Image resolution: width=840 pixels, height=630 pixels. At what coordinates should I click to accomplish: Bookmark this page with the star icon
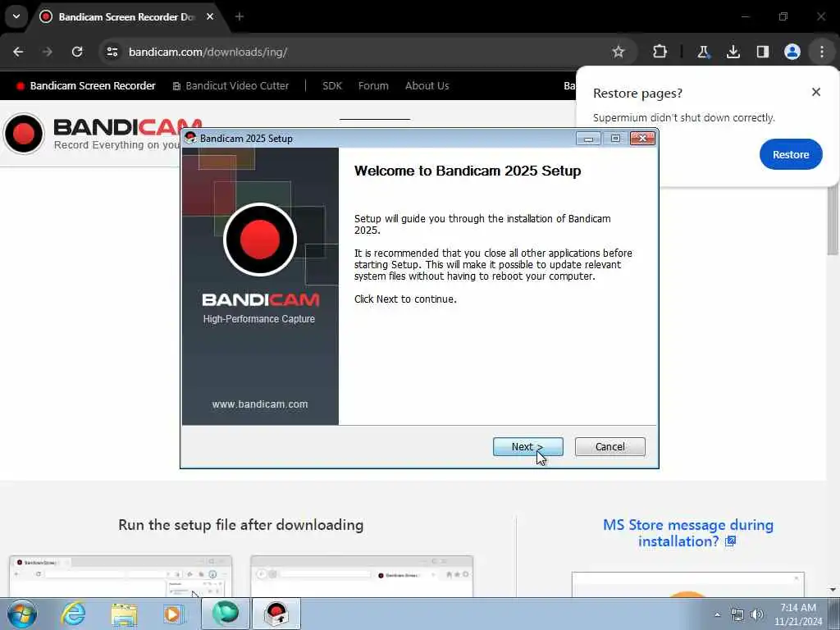pos(619,52)
